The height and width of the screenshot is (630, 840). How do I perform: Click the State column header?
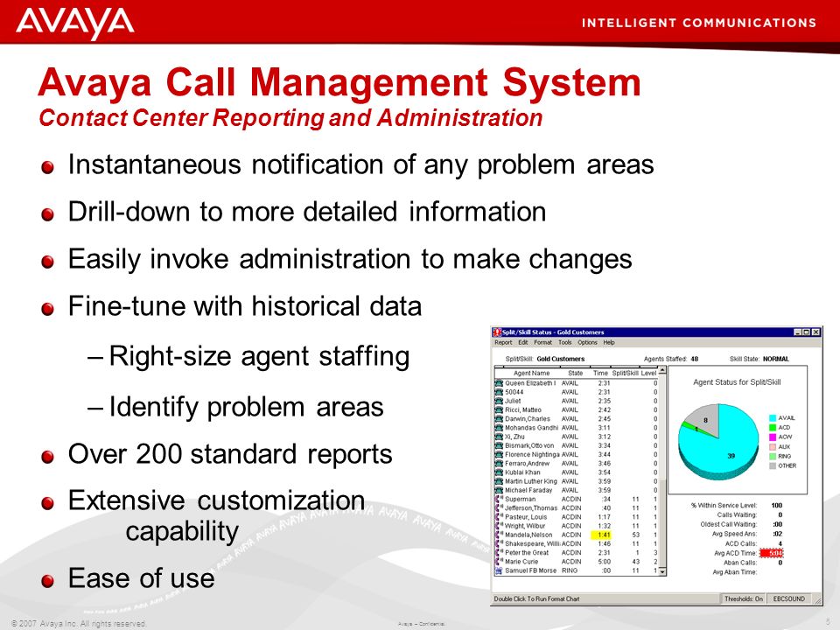click(x=576, y=373)
